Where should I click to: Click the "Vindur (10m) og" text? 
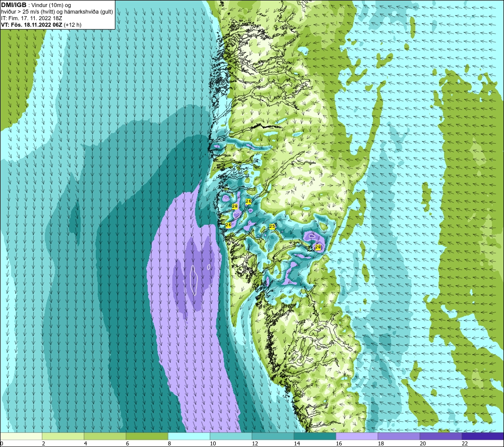(51, 6)
